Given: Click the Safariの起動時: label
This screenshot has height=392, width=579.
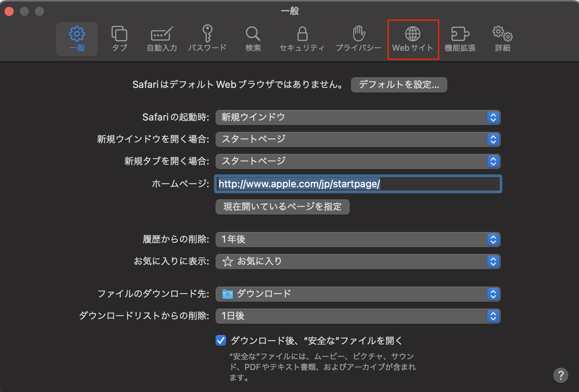Looking at the screenshot, I should (176, 117).
